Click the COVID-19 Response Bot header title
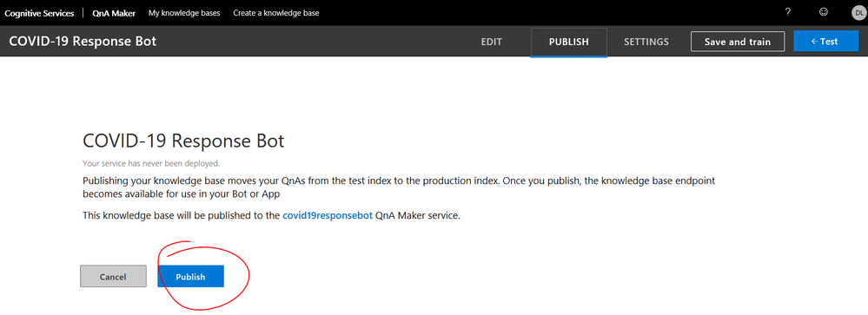Viewport: 868px width, 315px height. click(83, 42)
